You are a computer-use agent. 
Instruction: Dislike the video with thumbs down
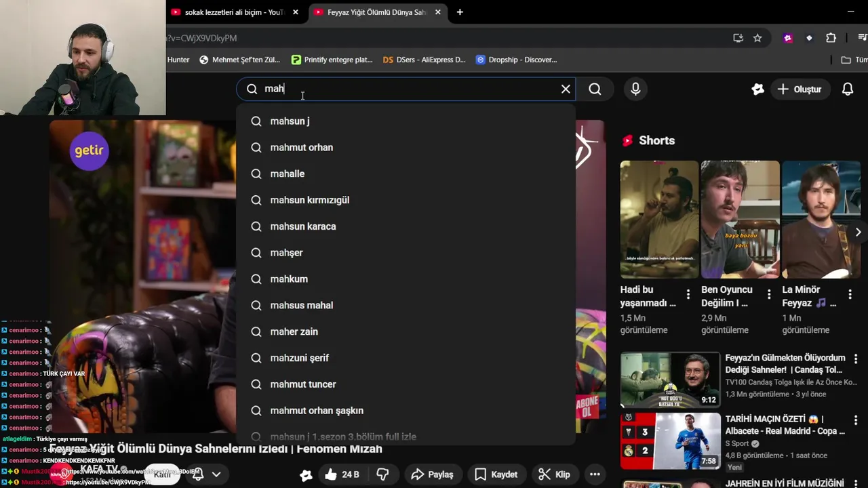coord(382,474)
